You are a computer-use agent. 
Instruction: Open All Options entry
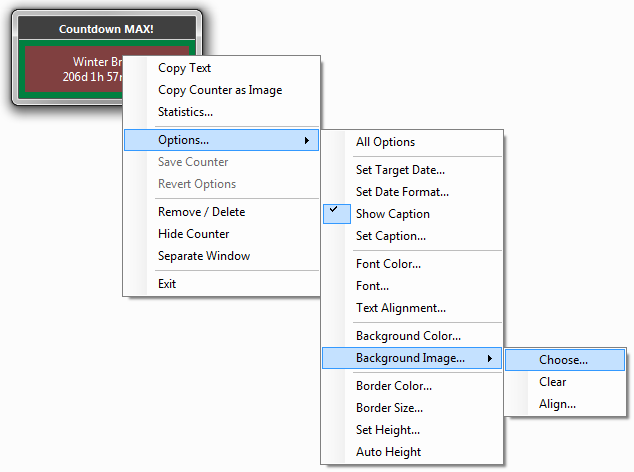385,142
